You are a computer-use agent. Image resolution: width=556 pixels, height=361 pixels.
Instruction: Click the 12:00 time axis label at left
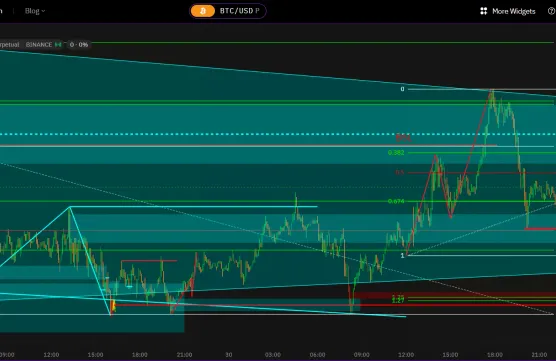point(51,355)
